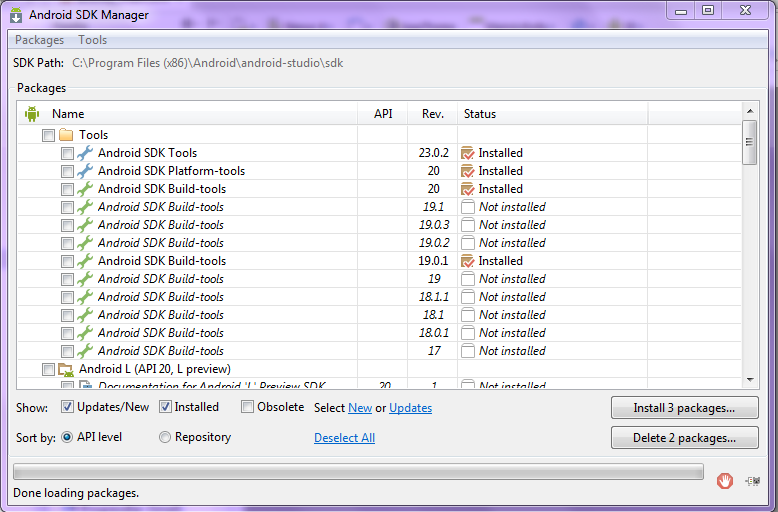Click the New link
The image size is (778, 512).
360,408
